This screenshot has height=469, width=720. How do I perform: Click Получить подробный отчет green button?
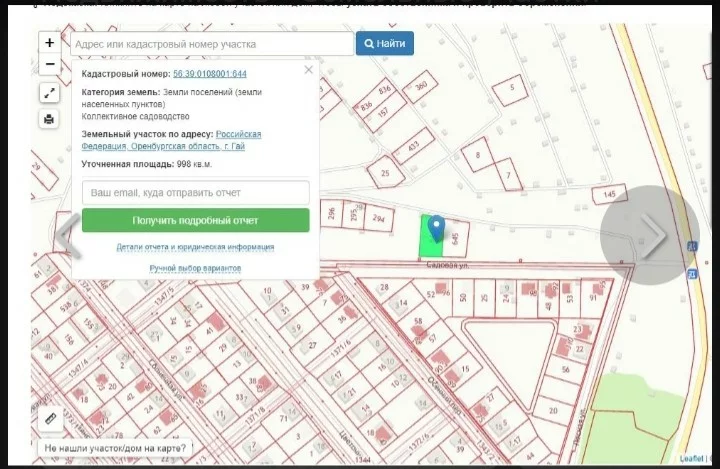(x=195, y=220)
